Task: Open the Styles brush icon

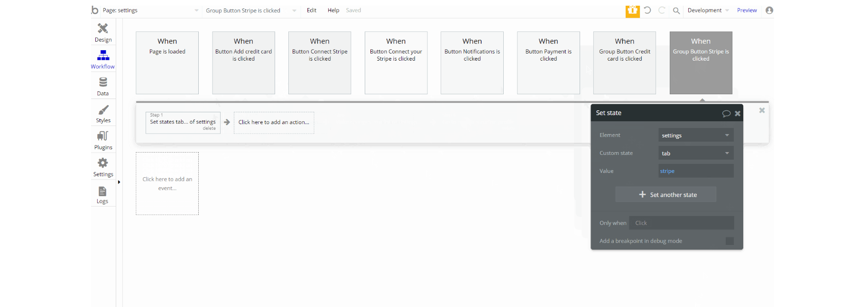Action: (x=103, y=110)
